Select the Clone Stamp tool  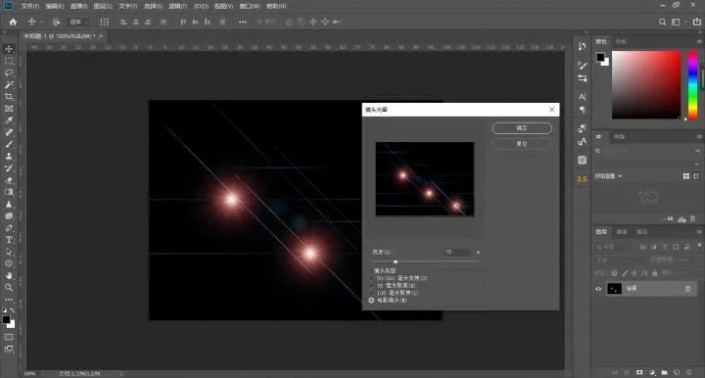click(x=9, y=156)
